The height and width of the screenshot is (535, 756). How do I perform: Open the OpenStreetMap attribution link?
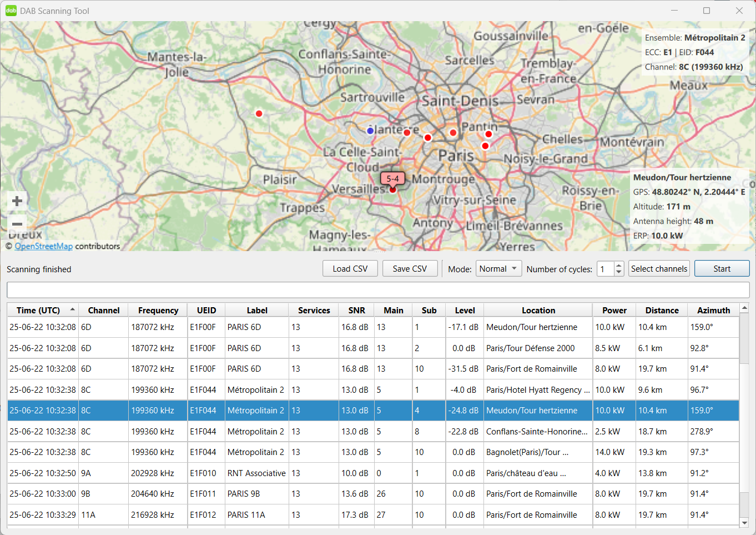pyautogui.click(x=43, y=246)
